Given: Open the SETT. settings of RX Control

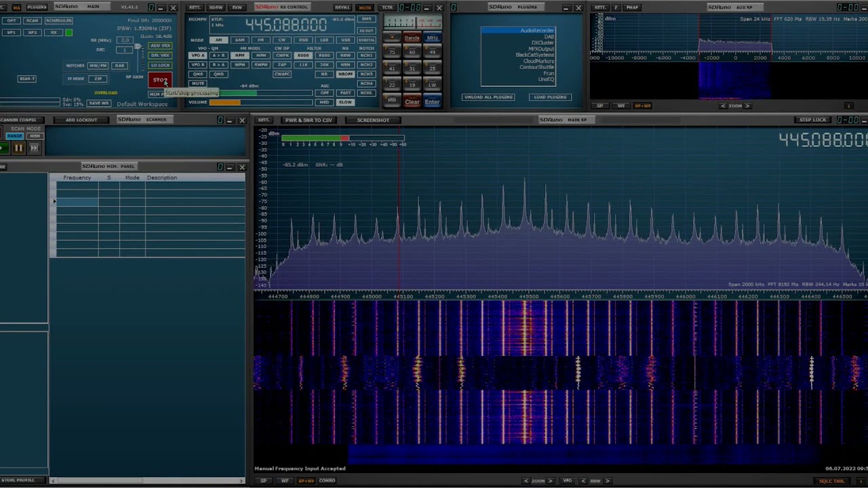Looking at the screenshot, I should [194, 7].
